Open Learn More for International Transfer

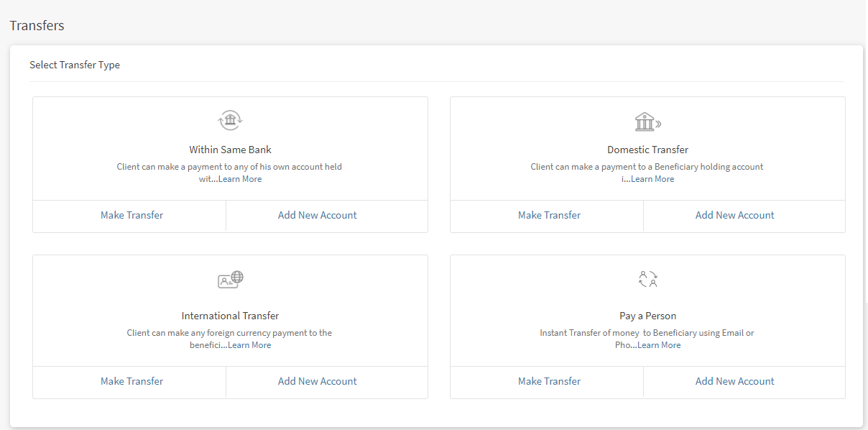click(249, 345)
